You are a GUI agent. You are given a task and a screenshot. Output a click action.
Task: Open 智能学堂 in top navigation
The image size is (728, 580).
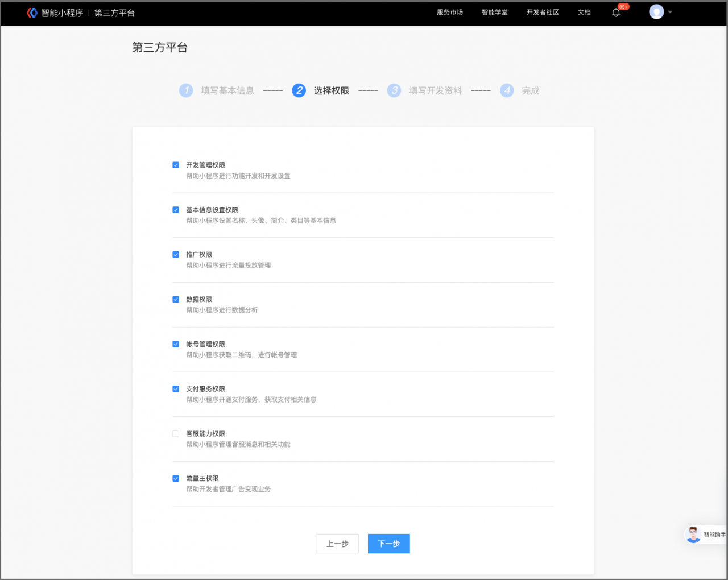click(495, 13)
